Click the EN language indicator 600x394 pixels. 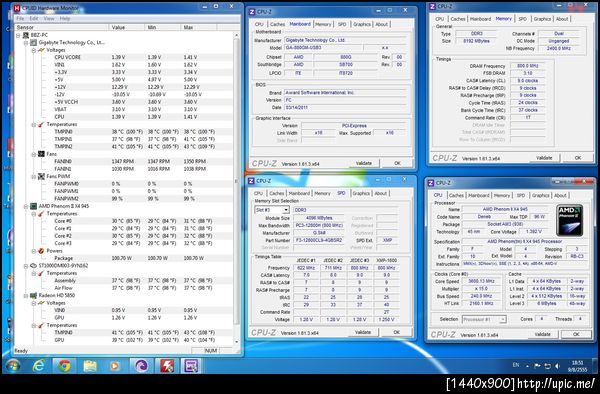point(516,365)
